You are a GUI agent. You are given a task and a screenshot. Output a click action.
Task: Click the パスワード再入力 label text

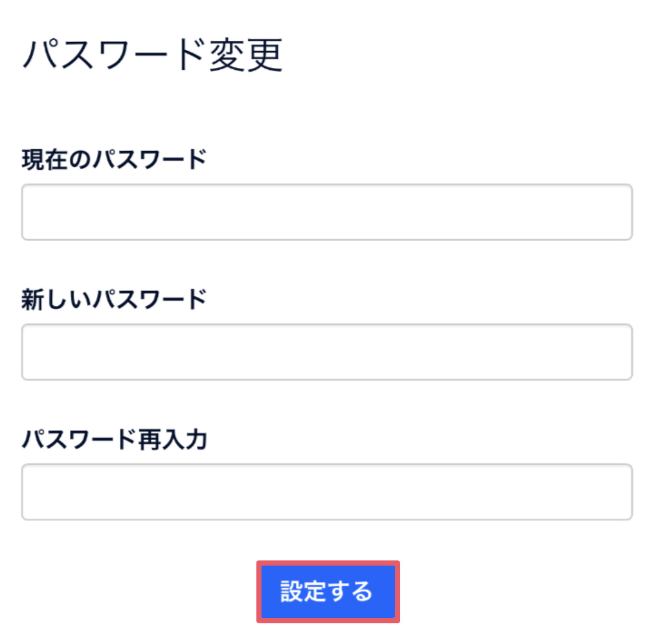click(114, 440)
